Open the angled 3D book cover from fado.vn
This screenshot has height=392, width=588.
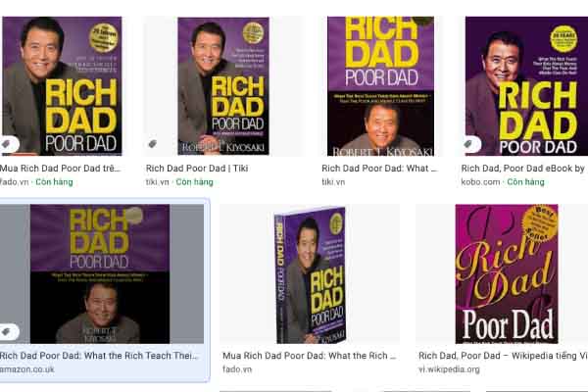click(310, 274)
